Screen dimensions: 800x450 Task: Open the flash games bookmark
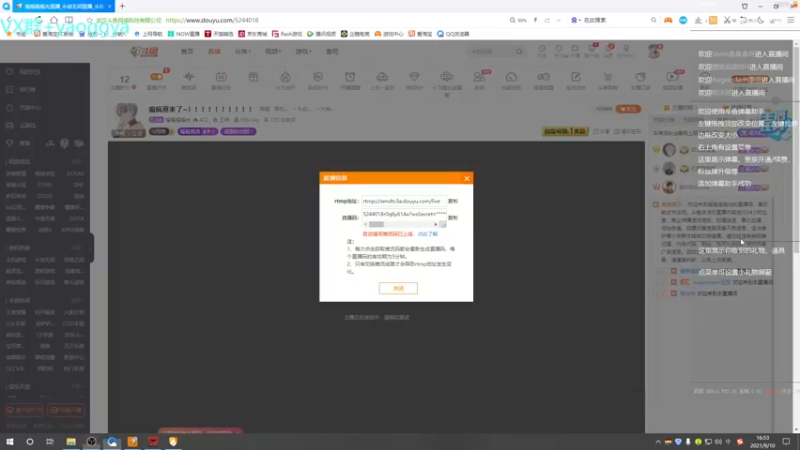[287, 34]
